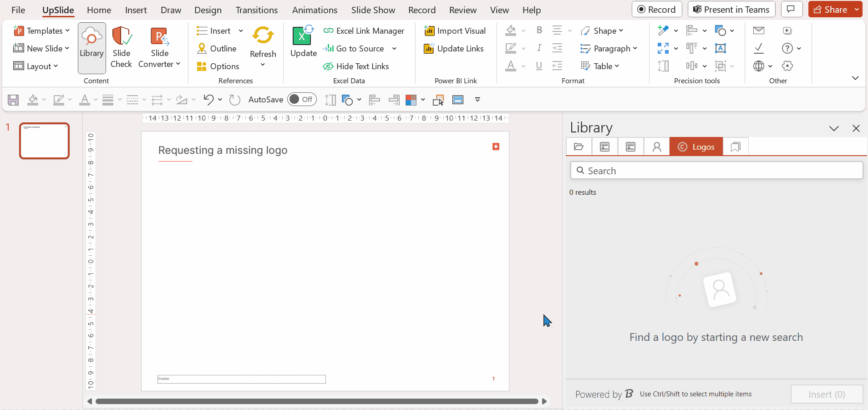The height and width of the screenshot is (410, 868).
Task: Open Library pane options chevron
Action: point(834,128)
